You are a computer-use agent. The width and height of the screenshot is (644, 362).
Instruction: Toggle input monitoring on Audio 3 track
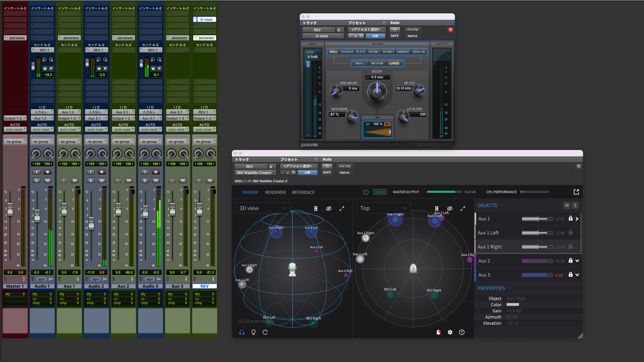pos(145,172)
